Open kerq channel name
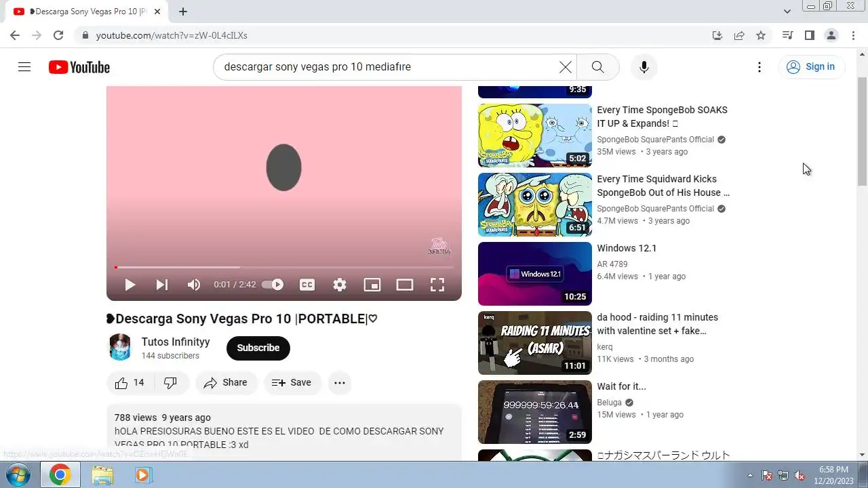Image resolution: width=868 pixels, height=488 pixels. tap(605, 347)
